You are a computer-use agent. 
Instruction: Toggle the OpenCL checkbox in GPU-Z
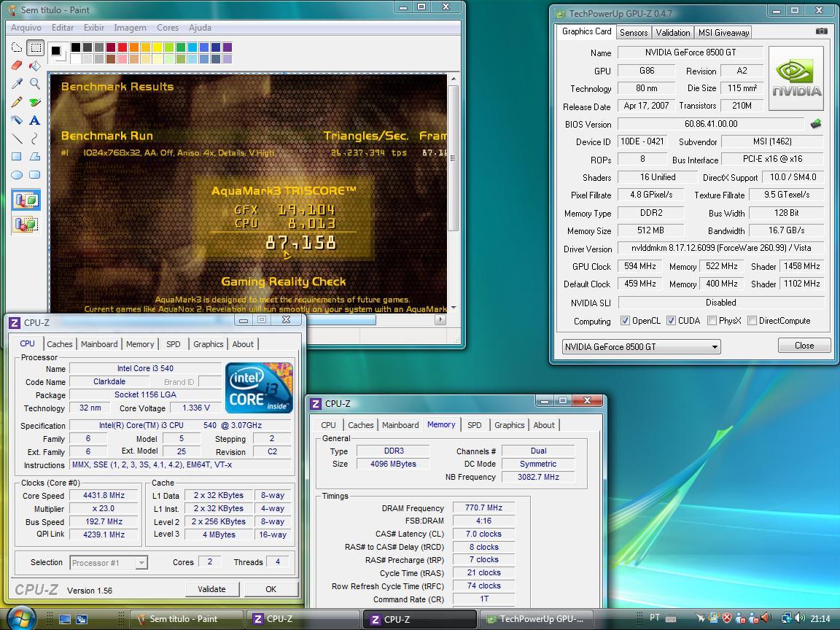click(x=625, y=320)
